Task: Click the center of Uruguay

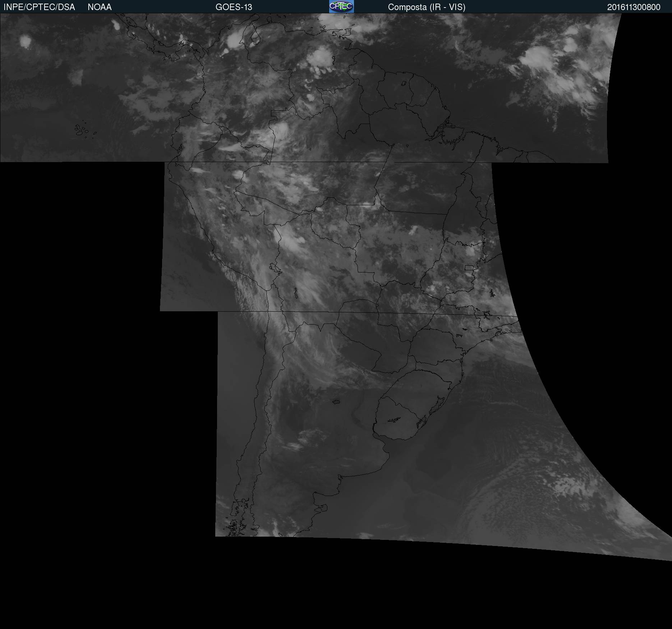Action: coord(397,417)
